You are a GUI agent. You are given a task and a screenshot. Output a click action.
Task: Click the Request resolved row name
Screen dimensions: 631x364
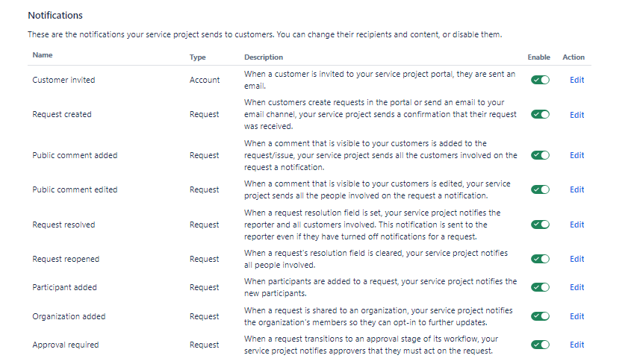[63, 225]
